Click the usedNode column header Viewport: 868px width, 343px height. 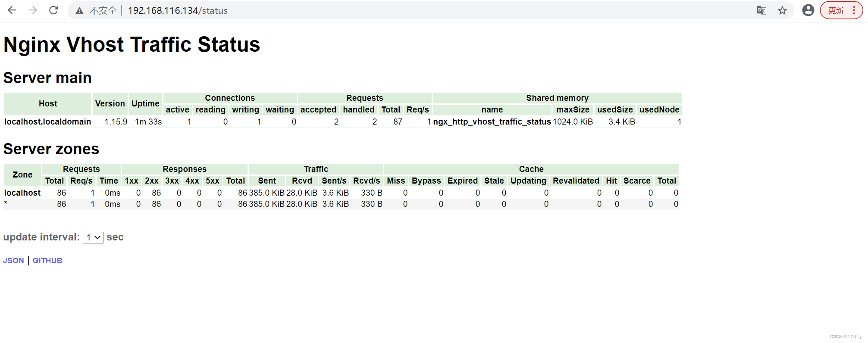(659, 110)
